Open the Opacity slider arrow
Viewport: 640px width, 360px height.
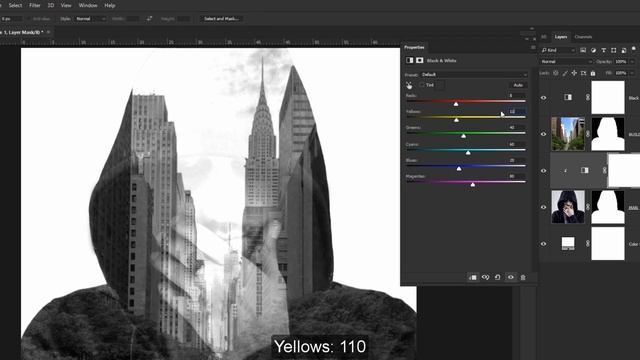(x=632, y=62)
